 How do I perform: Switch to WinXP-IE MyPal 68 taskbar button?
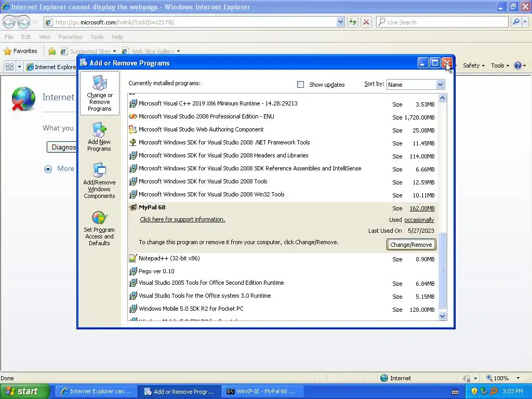(262, 391)
